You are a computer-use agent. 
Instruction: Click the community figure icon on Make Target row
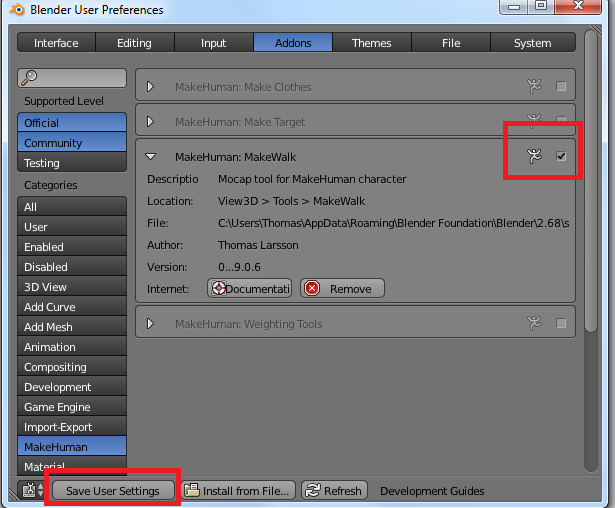(x=534, y=122)
